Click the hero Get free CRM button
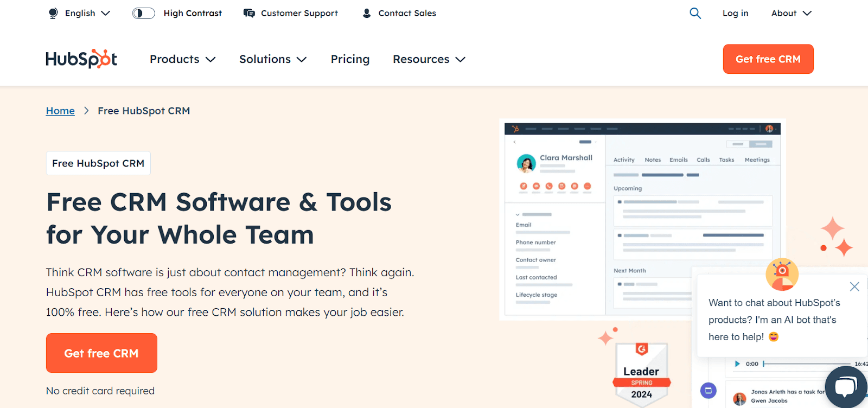868x408 pixels. click(101, 353)
